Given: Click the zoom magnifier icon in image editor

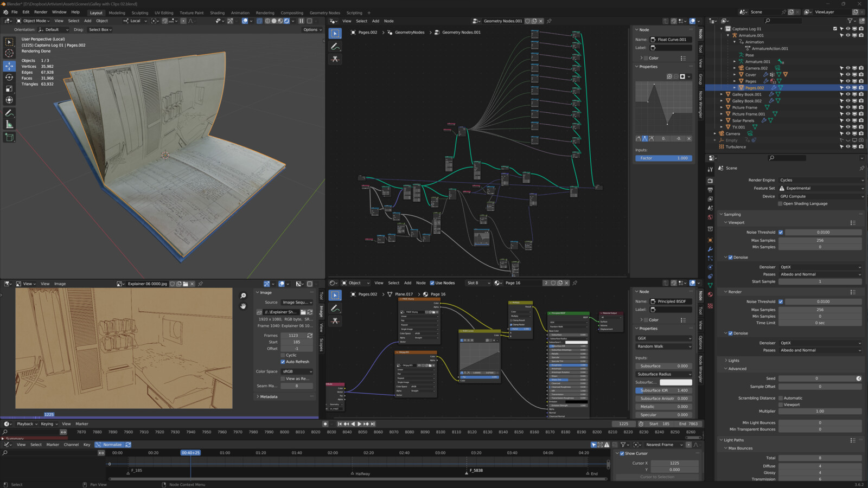Looking at the screenshot, I should (x=243, y=296).
